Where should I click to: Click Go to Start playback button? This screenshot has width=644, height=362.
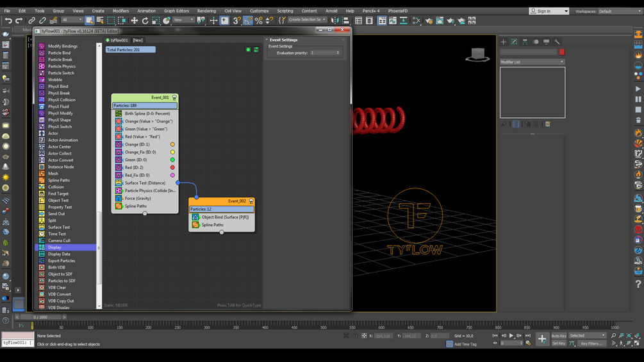[x=495, y=336]
